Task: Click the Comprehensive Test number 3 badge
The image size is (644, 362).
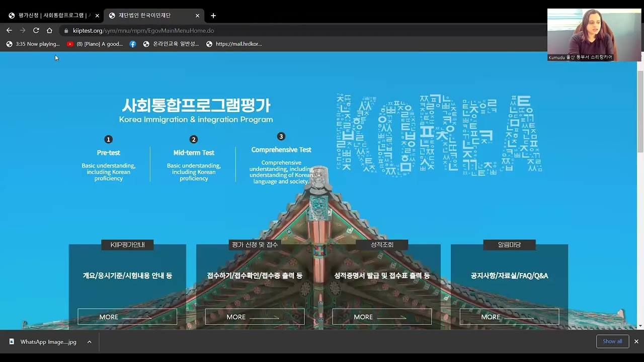Action: pos(281,136)
